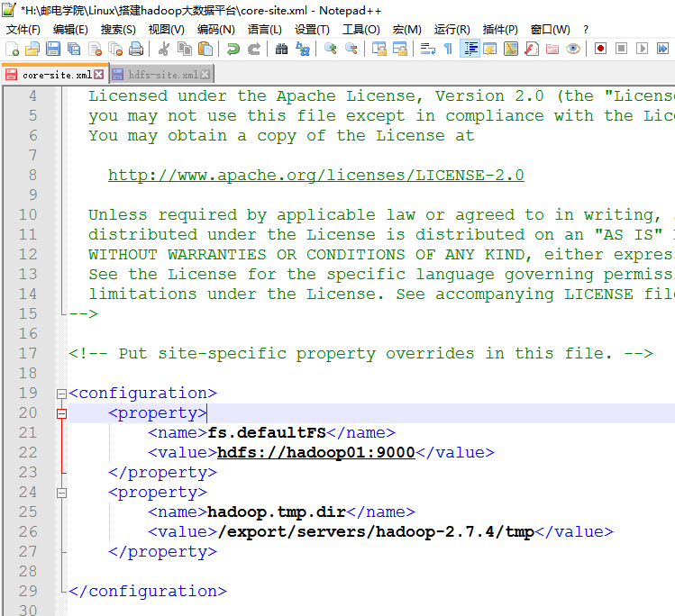Zoom out using the magnifier minus icon

(351, 49)
